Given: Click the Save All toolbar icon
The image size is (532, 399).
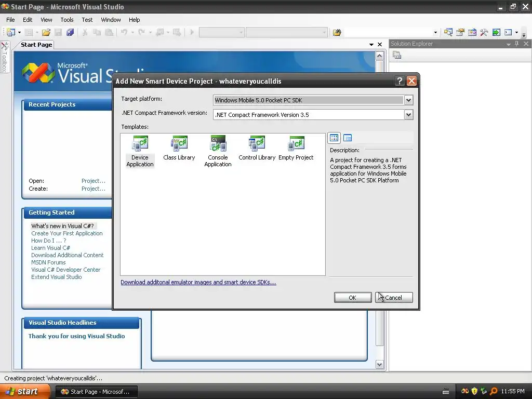Looking at the screenshot, I should pos(70,33).
